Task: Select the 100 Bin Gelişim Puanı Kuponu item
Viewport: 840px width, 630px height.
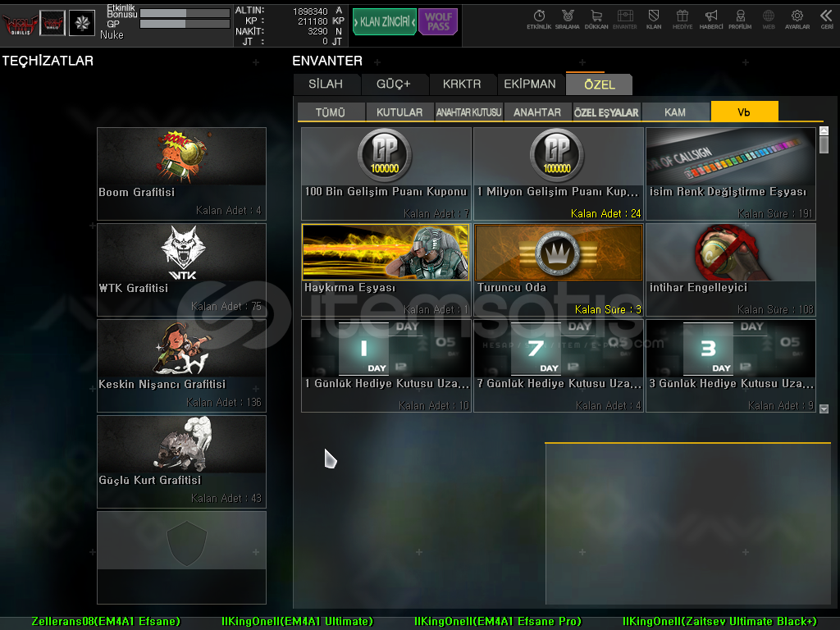Action: (386, 174)
